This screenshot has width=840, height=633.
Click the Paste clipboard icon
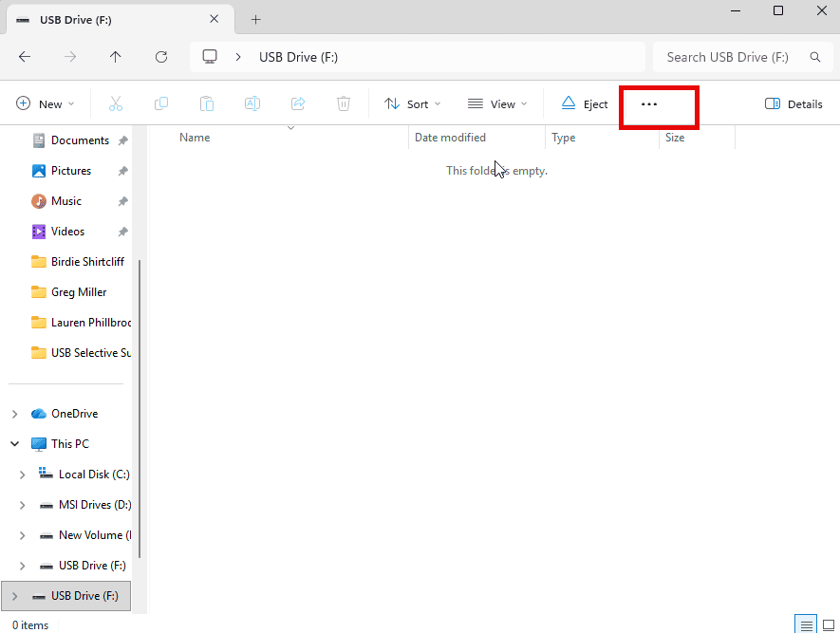coord(207,103)
